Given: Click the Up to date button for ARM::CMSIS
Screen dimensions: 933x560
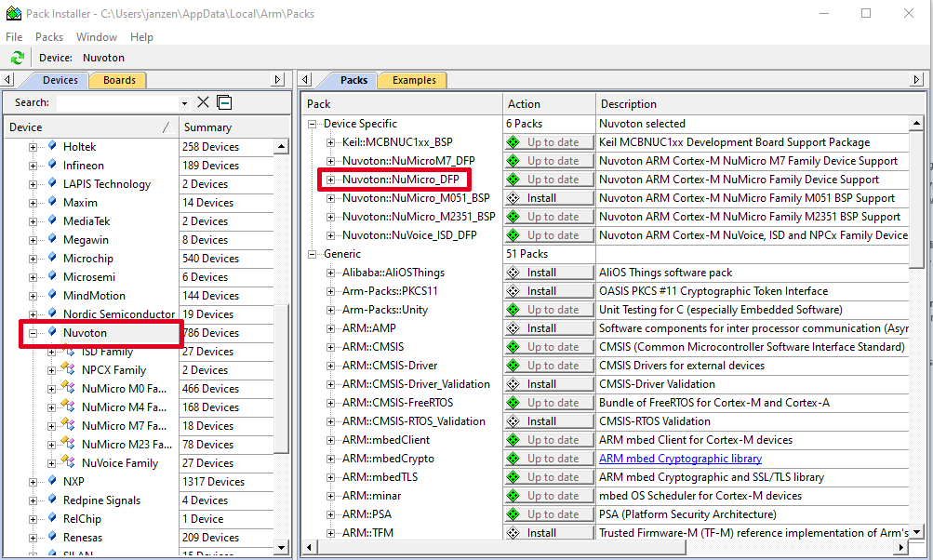Looking at the screenshot, I should tap(549, 347).
